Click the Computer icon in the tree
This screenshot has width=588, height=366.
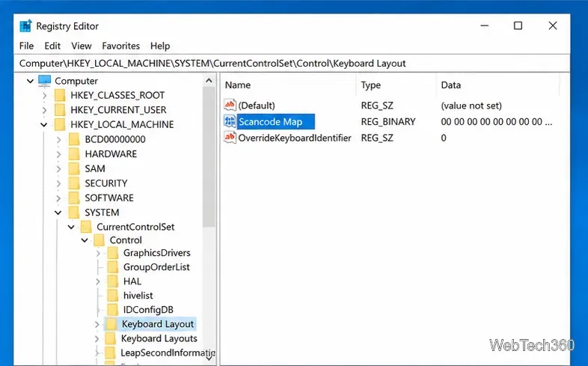44,81
